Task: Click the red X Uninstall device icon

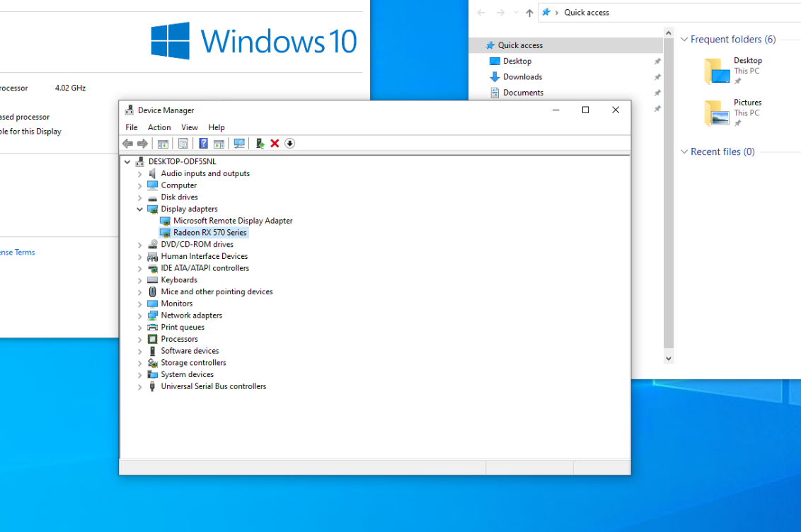Action: click(x=275, y=144)
